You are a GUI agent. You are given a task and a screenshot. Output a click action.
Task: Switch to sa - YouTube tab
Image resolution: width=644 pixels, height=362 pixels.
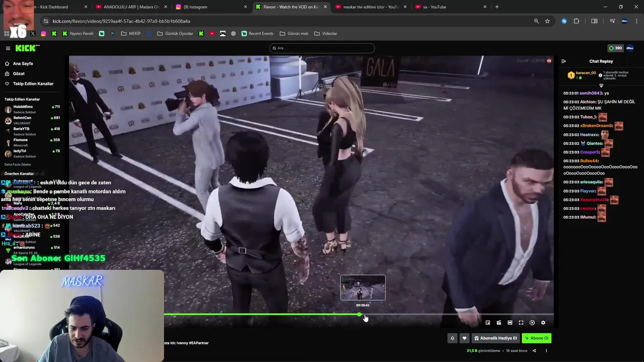pyautogui.click(x=451, y=7)
